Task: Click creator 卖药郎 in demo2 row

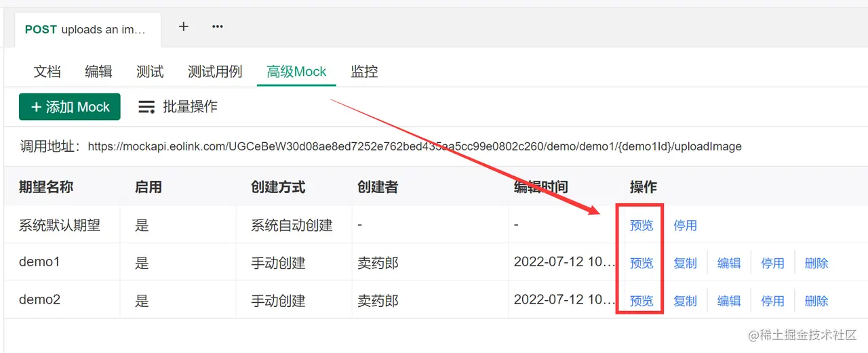Action: point(378,301)
